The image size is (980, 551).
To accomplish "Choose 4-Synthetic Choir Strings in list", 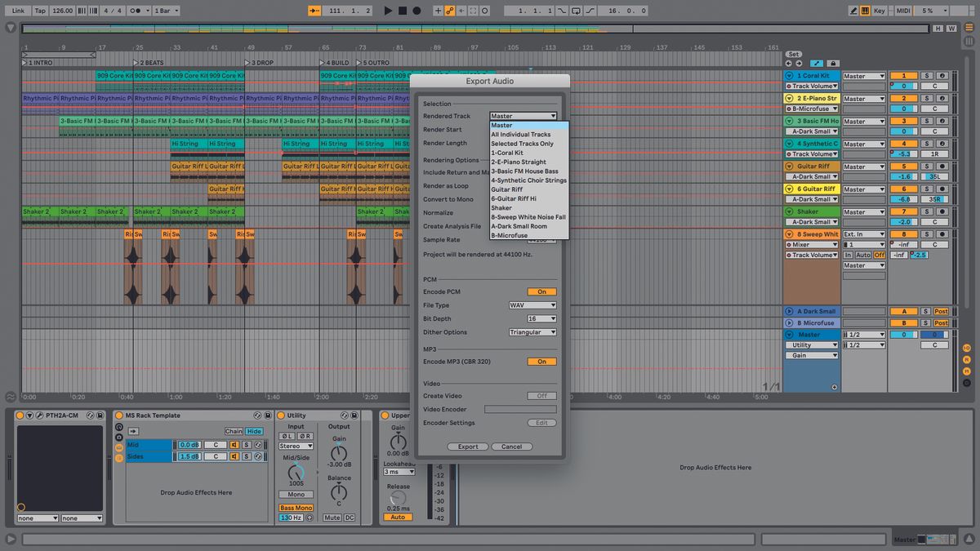I will tap(528, 180).
